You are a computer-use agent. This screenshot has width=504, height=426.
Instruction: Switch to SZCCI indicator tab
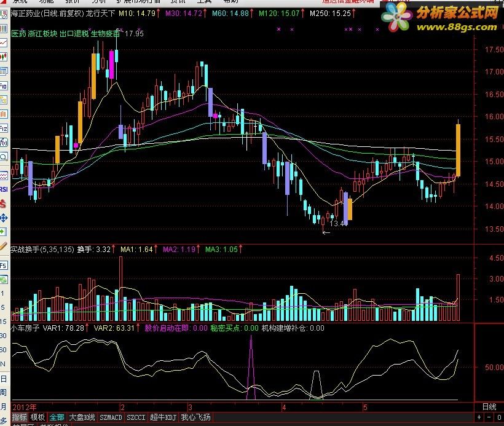pos(136,417)
